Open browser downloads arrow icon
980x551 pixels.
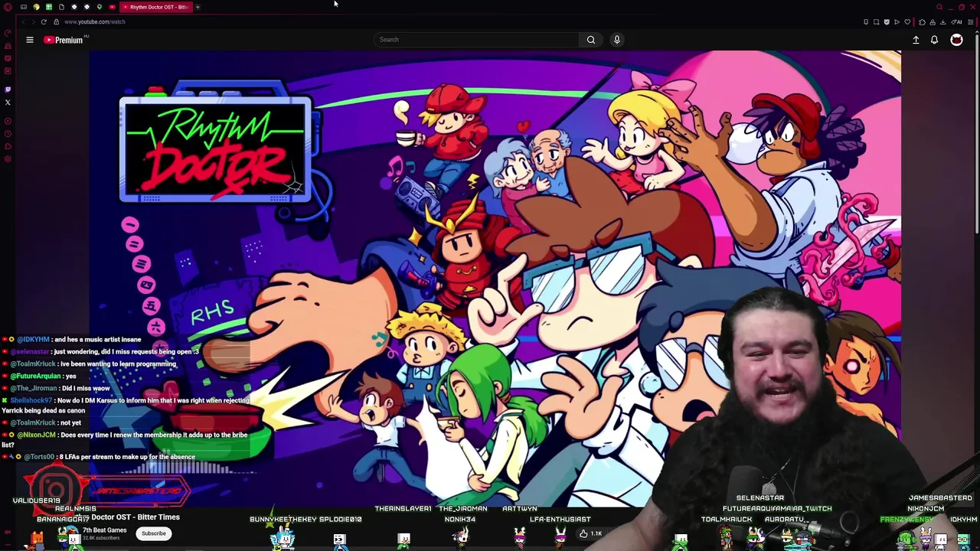942,22
